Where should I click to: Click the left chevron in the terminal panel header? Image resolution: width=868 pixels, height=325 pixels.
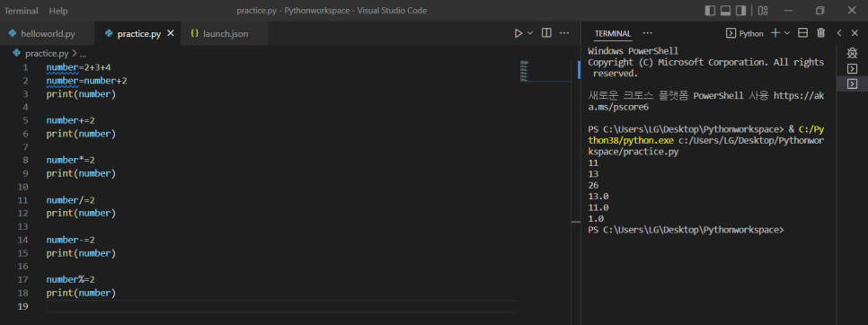coord(839,33)
